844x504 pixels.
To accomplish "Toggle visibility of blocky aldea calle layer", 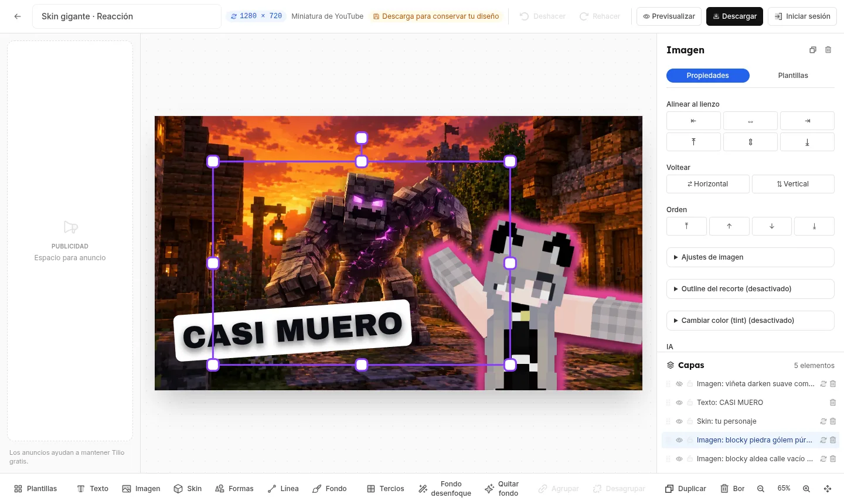I will tap(679, 459).
